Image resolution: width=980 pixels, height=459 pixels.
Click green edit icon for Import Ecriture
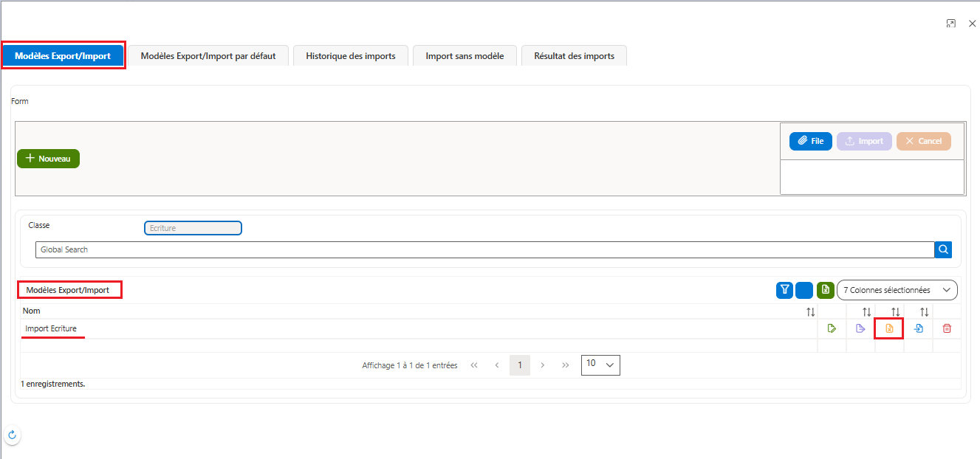(x=832, y=328)
